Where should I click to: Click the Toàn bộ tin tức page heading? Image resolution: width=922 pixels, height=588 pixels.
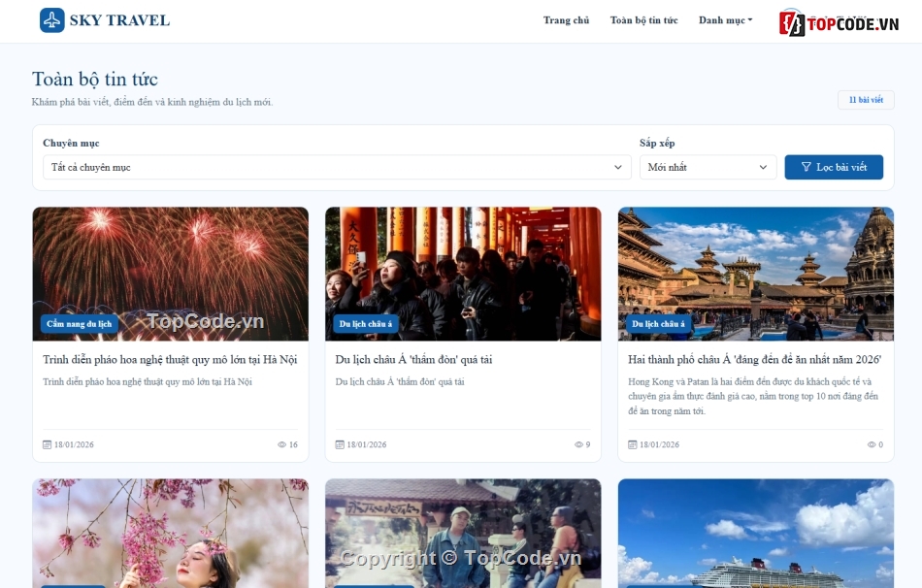click(x=95, y=79)
